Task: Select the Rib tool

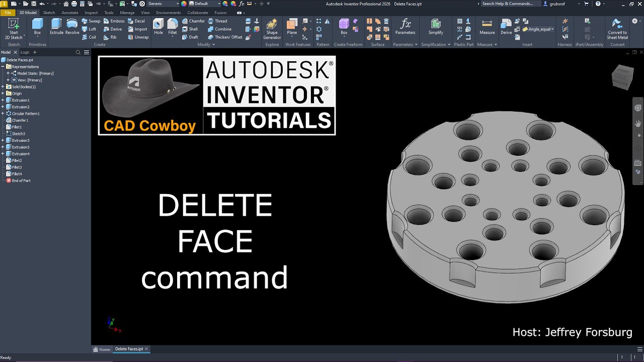Action: click(110, 37)
